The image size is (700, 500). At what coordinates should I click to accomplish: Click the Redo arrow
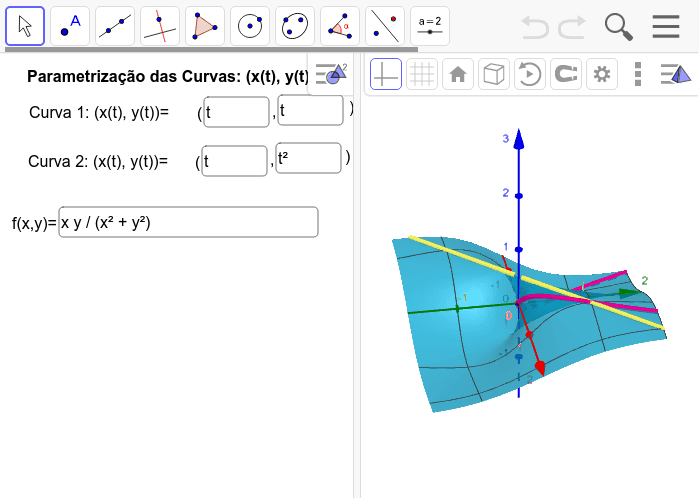(x=572, y=27)
